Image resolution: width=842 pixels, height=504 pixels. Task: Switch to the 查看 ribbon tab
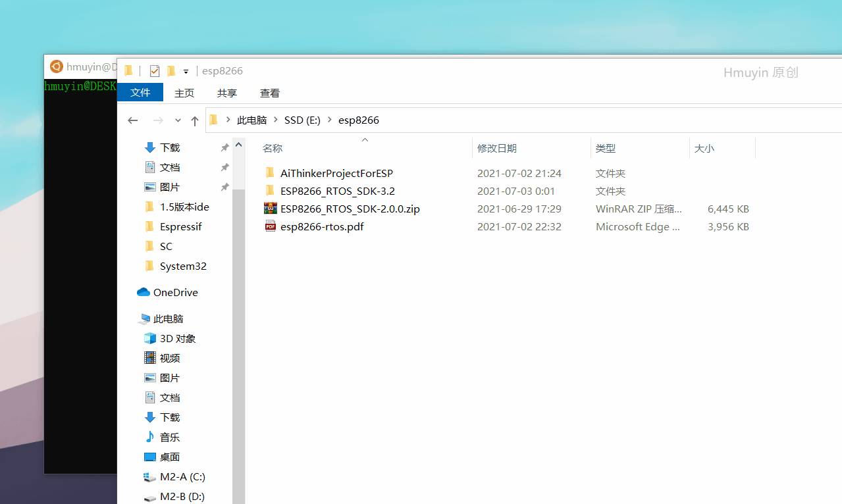[269, 93]
